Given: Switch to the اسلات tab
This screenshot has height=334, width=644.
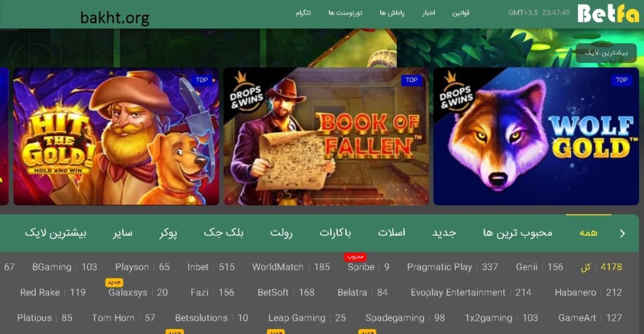Looking at the screenshot, I should coord(391,233).
